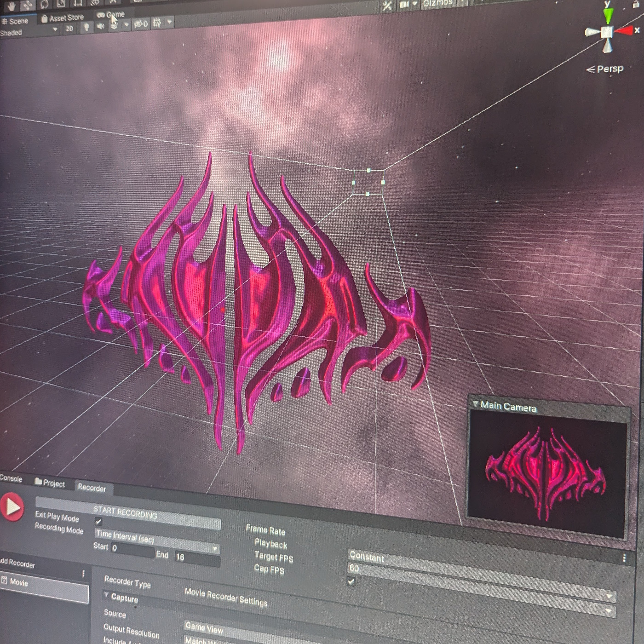
Task: Collapse the Capture section
Action: [x=106, y=595]
